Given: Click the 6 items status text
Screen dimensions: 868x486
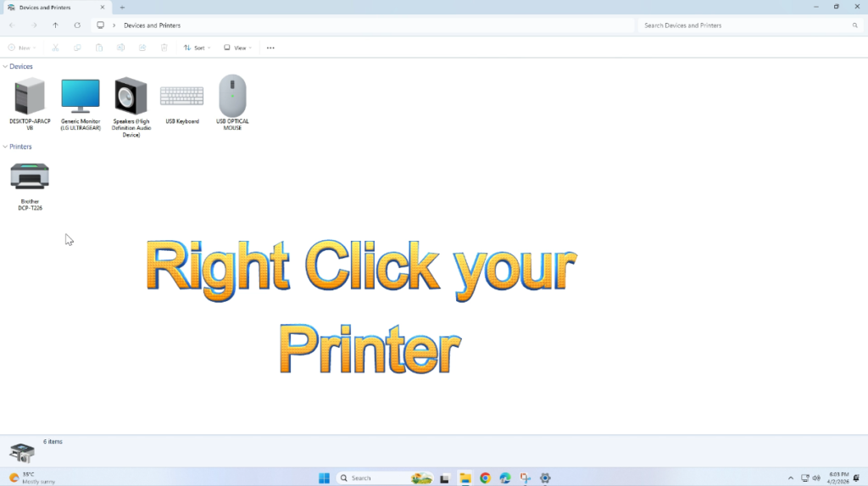Looking at the screenshot, I should click(53, 442).
